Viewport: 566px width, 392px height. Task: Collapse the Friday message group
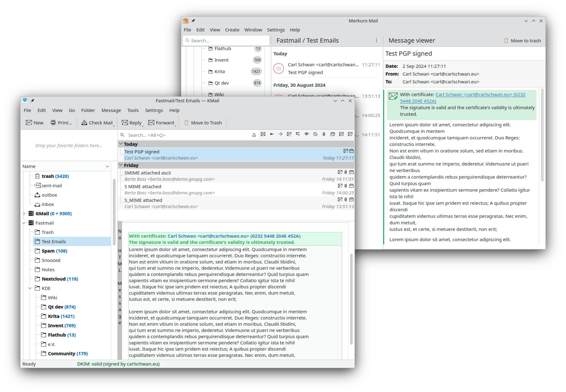121,165
